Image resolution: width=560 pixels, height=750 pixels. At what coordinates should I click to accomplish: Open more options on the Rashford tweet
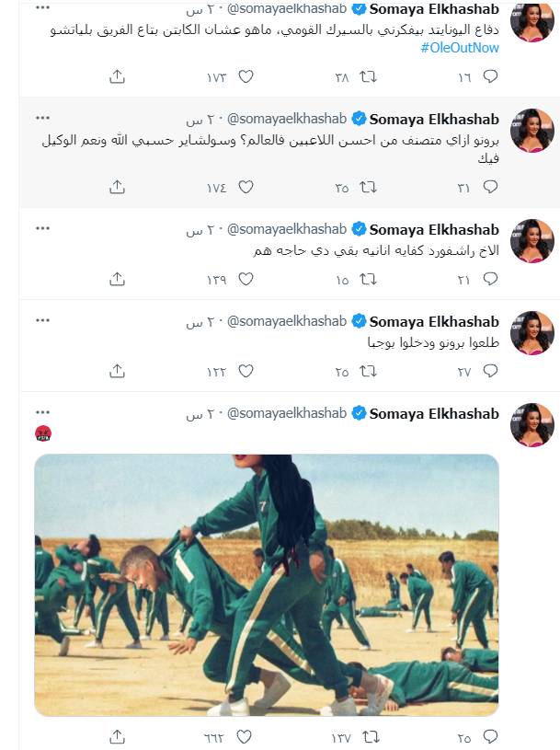click(42, 228)
